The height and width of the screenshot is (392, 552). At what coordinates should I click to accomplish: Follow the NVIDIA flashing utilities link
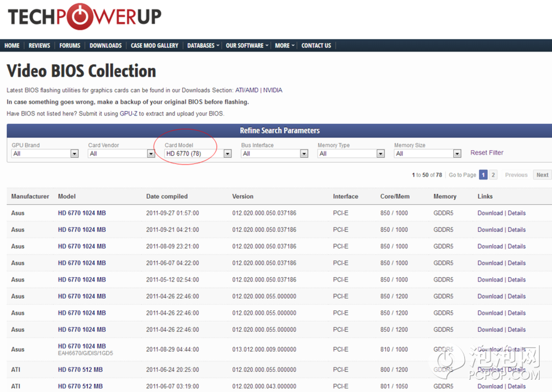(x=273, y=90)
